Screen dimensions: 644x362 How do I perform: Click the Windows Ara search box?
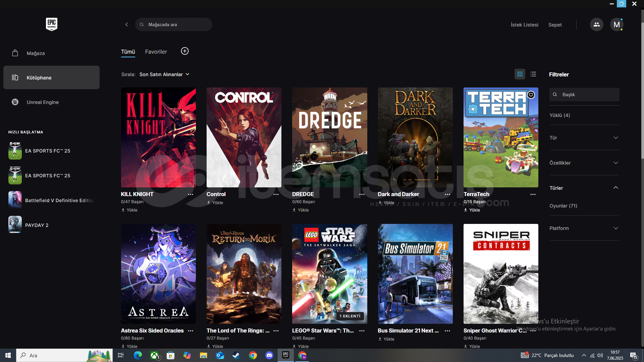[64, 355]
